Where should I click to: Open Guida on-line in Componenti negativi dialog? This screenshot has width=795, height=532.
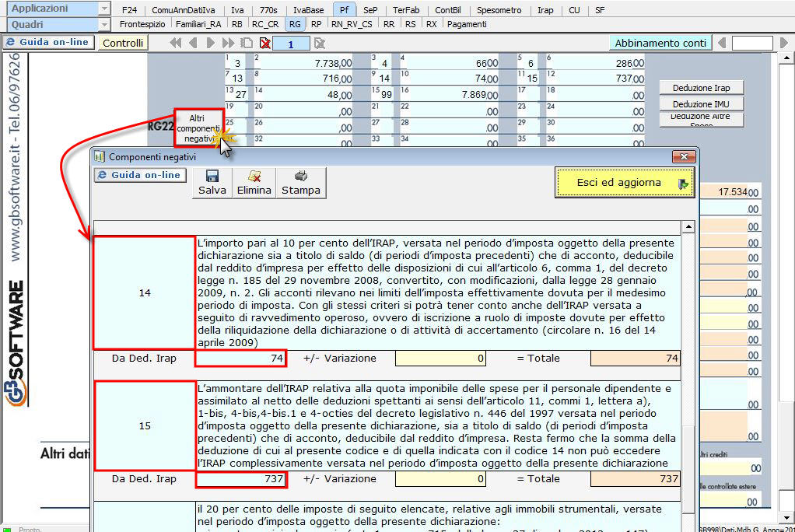click(140, 175)
